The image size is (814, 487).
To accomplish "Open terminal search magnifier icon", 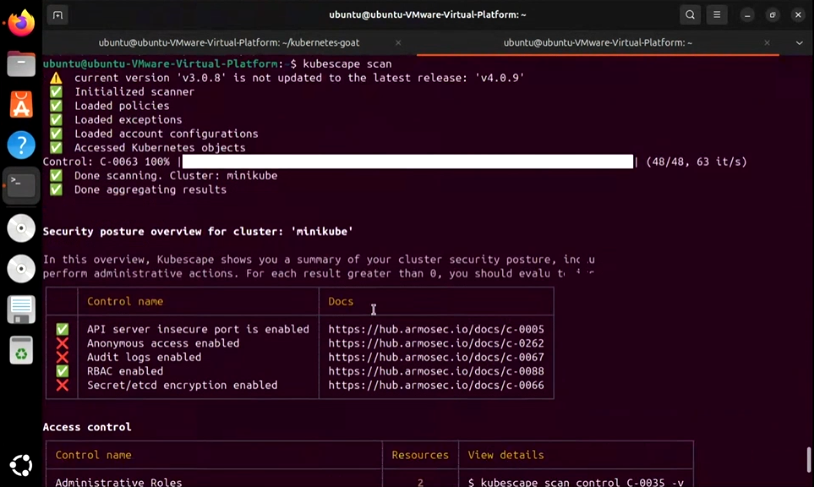I will (690, 15).
